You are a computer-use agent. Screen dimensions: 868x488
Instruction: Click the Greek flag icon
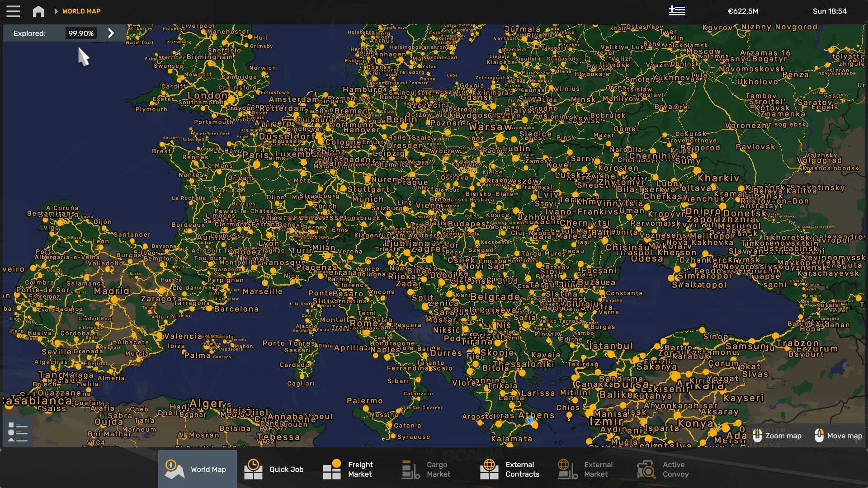point(677,11)
